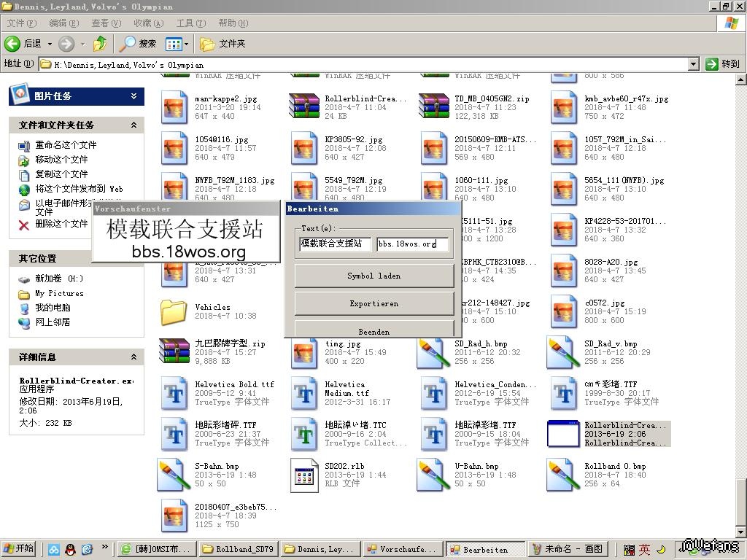Select the Vehicles folder icon
747x560 pixels.
pos(174,312)
